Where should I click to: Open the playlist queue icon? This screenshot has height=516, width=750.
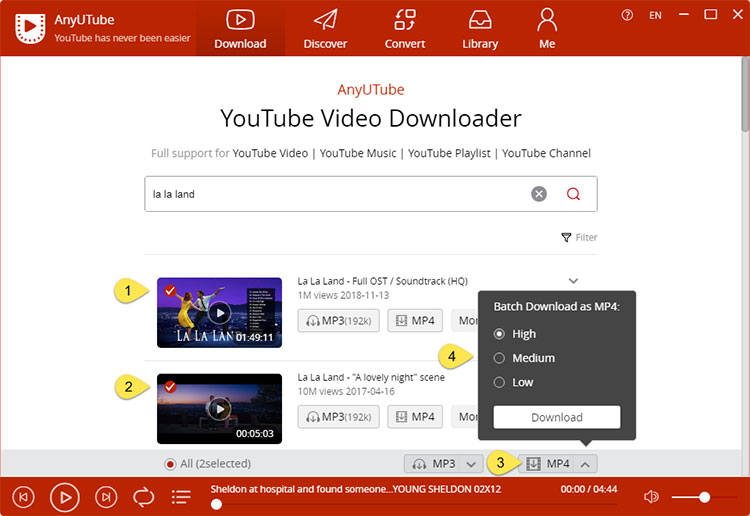coord(181,497)
